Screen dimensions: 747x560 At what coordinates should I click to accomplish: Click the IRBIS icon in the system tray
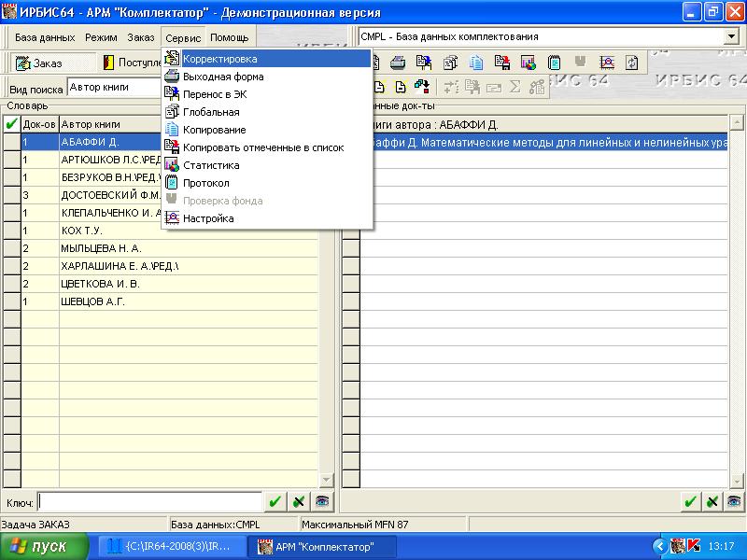678,546
